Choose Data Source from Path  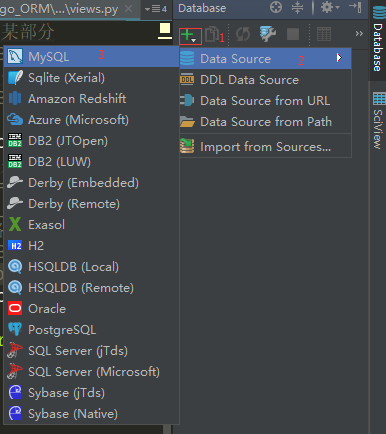(265, 122)
